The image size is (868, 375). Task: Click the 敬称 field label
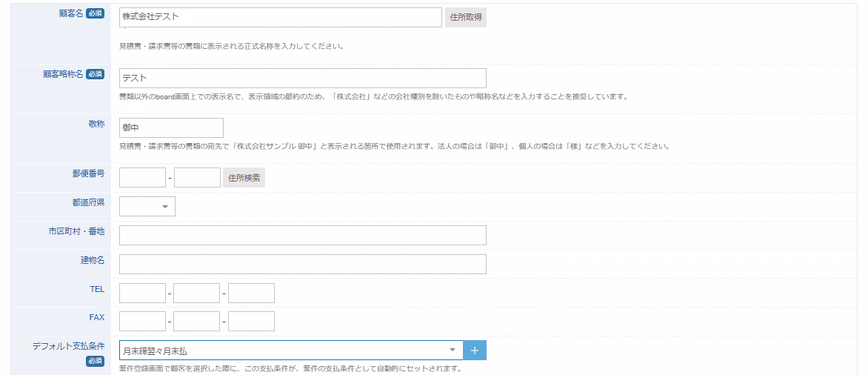coord(96,123)
